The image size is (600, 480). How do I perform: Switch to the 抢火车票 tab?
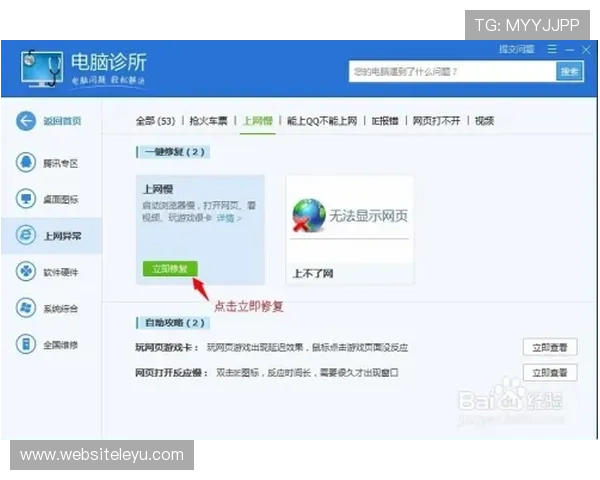click(x=208, y=121)
